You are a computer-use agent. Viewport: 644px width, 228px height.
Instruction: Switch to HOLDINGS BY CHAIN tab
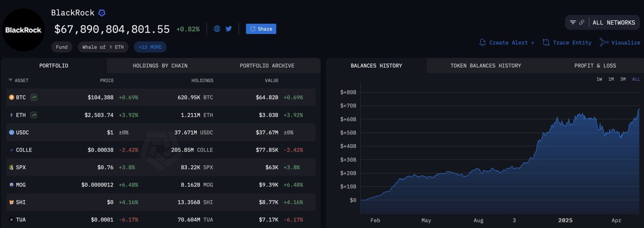tap(160, 66)
